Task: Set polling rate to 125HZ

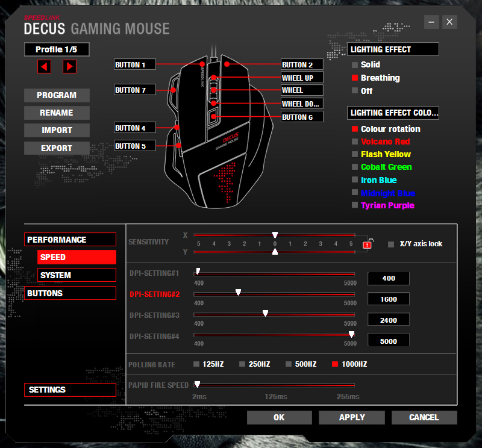Action: (x=196, y=364)
